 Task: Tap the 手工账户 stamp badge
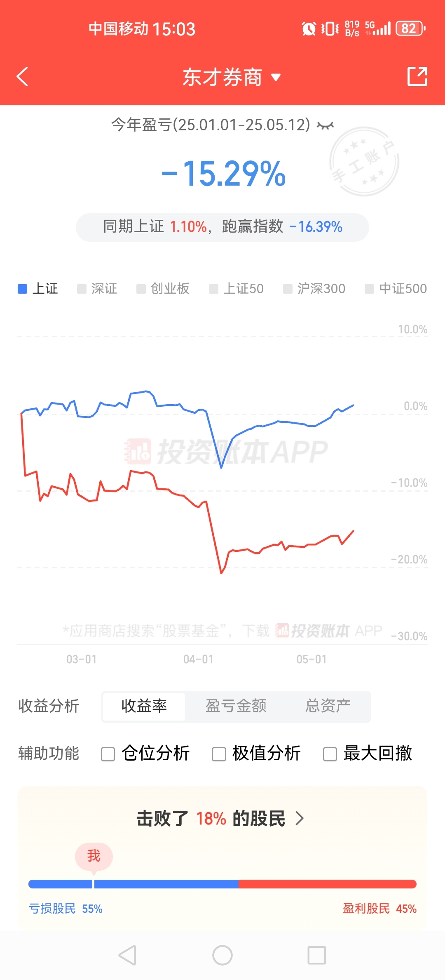click(x=364, y=161)
